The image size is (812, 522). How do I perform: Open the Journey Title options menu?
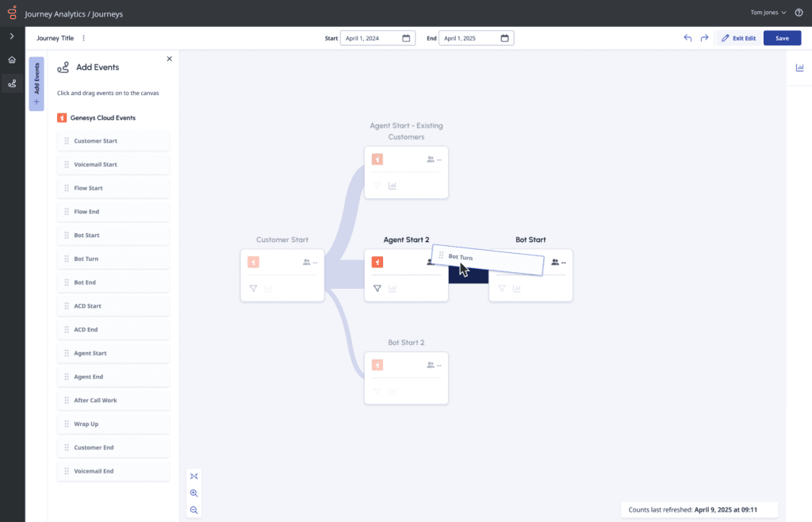[82, 37]
